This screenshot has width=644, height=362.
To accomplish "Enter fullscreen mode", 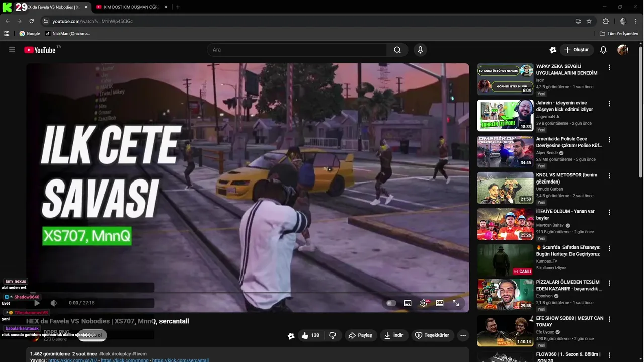I will (x=456, y=303).
